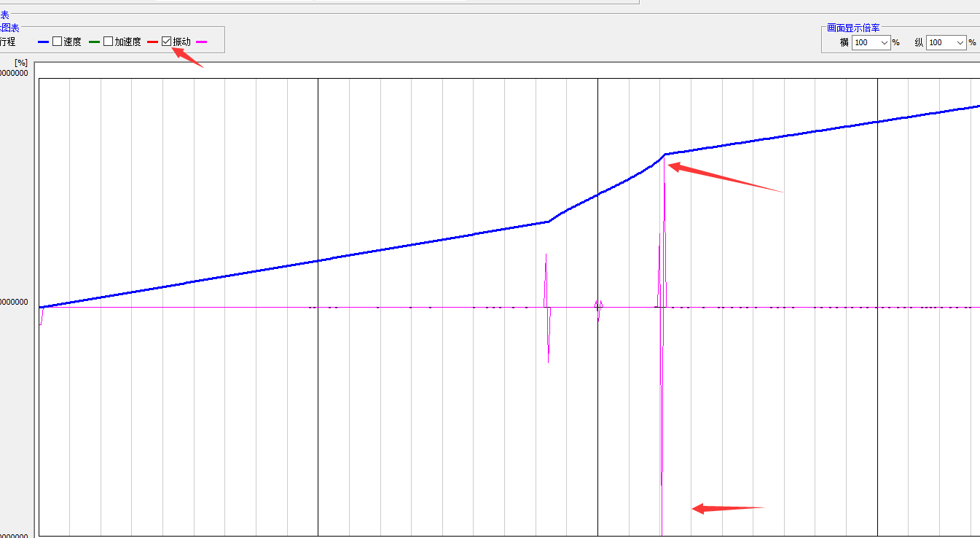Click the blue 行程 legend line
Screen dimensions: 980x538
pyautogui.click(x=43, y=42)
